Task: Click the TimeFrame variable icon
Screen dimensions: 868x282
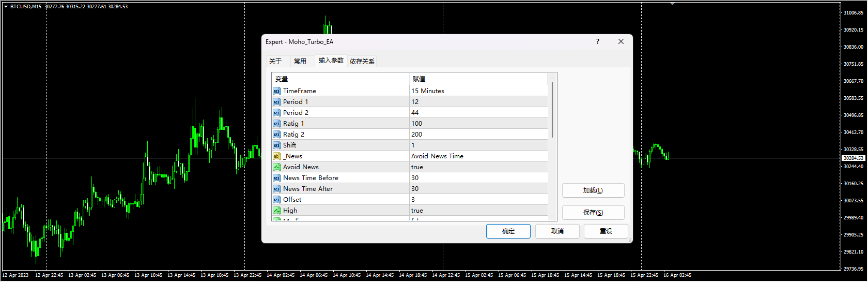Action: (276, 91)
